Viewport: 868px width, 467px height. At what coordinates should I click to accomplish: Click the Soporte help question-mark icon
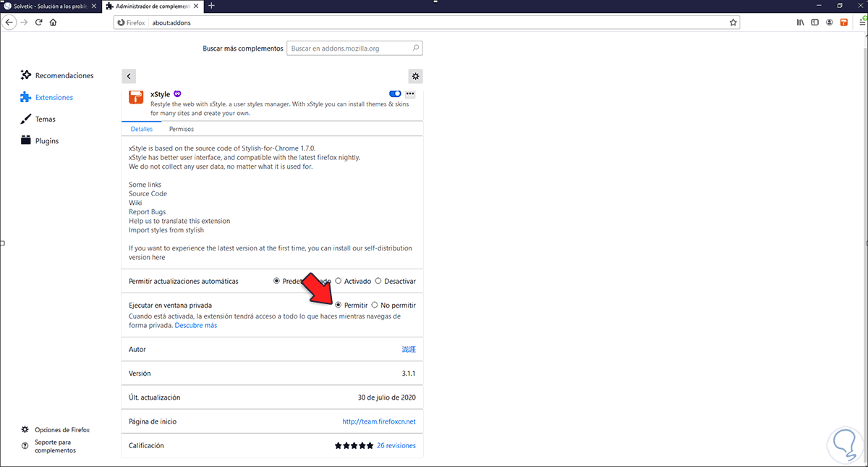[x=25, y=445]
